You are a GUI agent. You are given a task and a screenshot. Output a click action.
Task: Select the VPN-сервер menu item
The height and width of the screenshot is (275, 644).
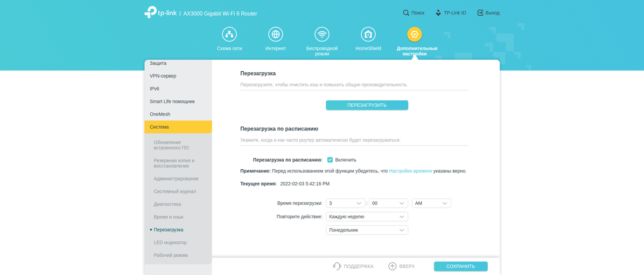coord(163,76)
